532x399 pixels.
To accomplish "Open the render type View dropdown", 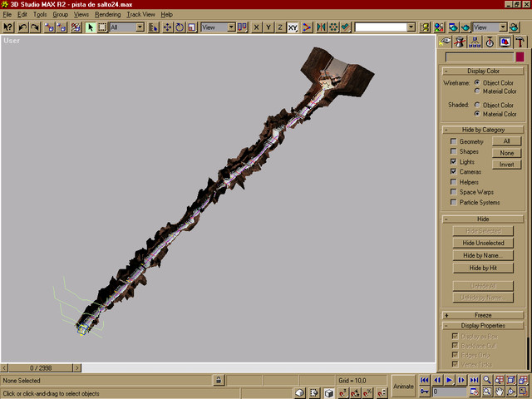I will tap(503, 27).
